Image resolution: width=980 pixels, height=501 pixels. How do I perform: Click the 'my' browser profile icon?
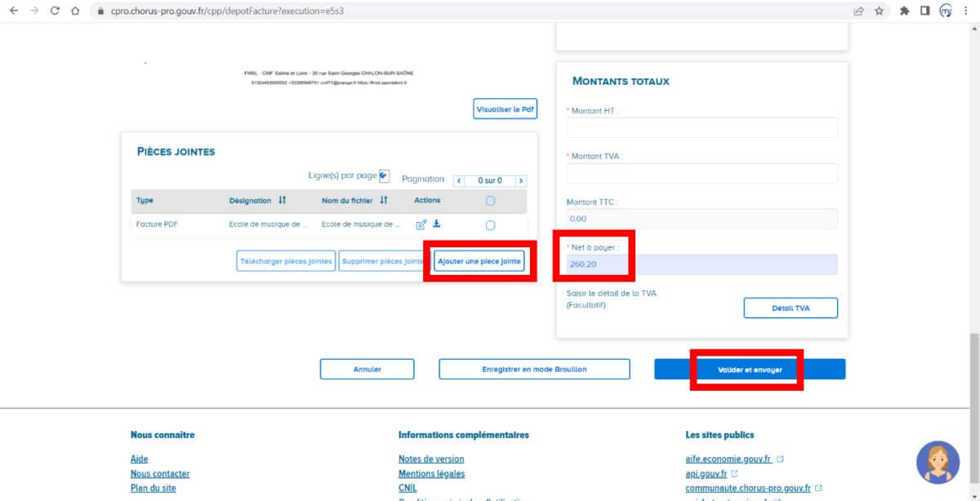pos(947,11)
